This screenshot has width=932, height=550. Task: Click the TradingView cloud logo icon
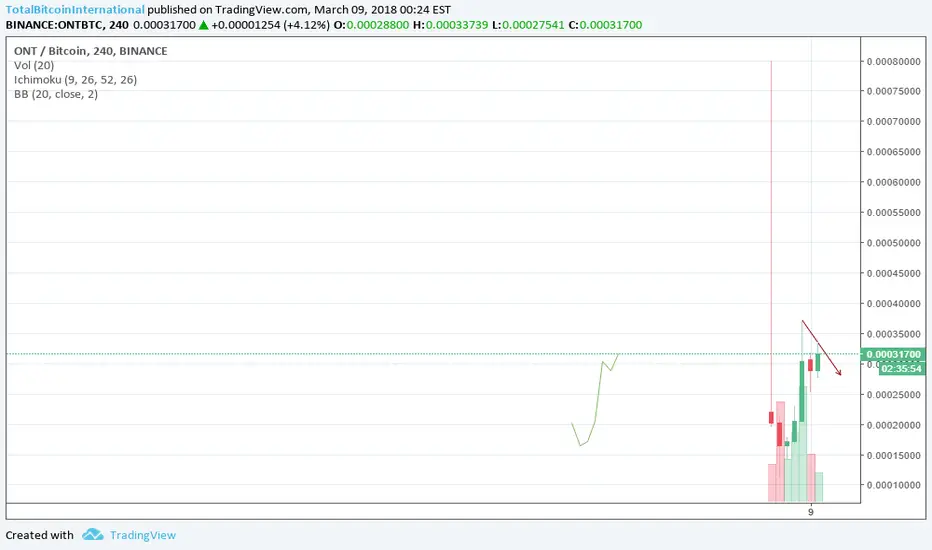pyautogui.click(x=93, y=535)
